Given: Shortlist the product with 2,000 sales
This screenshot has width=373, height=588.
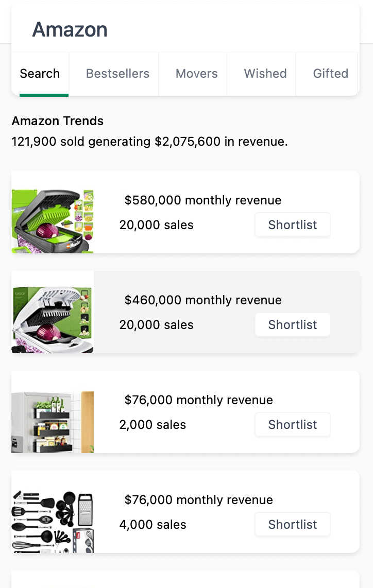Looking at the screenshot, I should [292, 425].
